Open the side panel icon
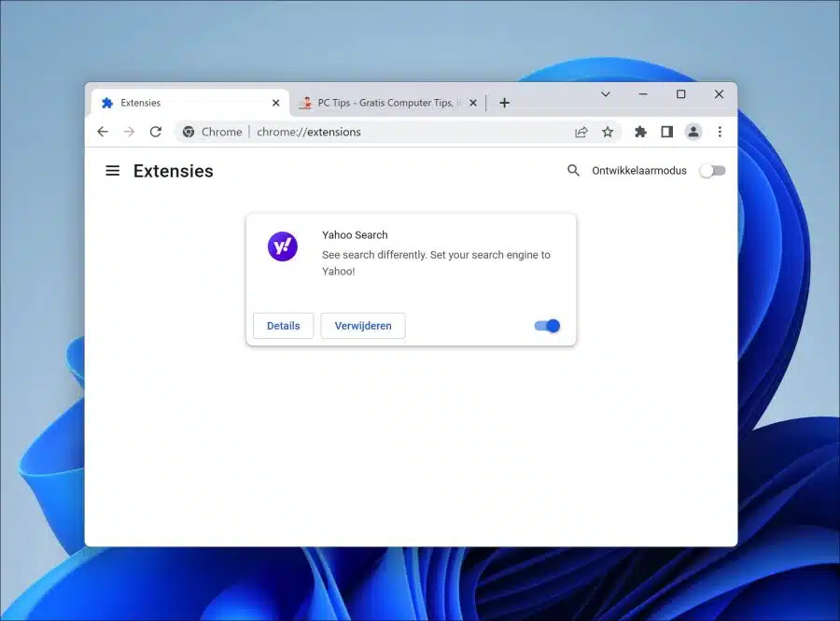The width and height of the screenshot is (840, 621). (x=666, y=132)
